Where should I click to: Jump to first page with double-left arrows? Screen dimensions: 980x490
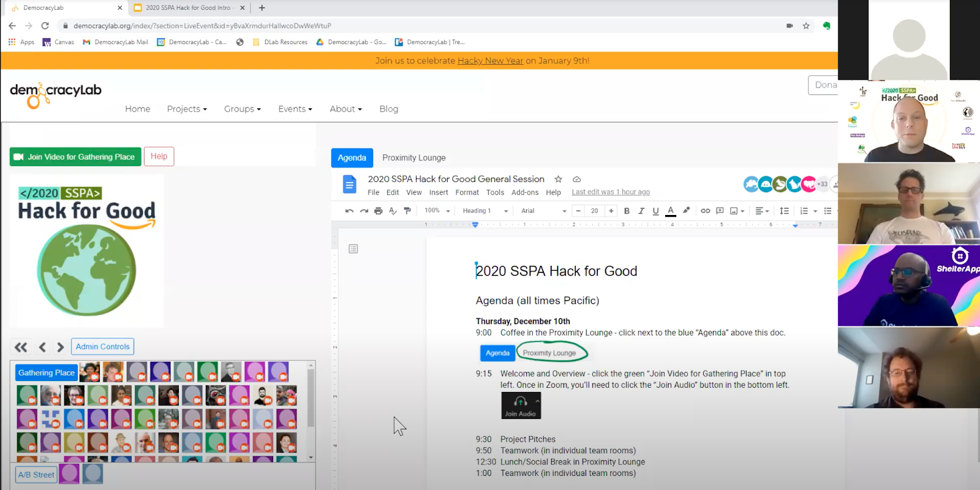[21, 347]
